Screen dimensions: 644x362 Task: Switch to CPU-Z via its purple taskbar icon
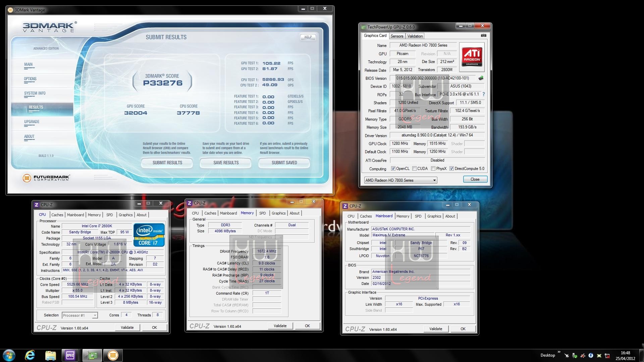pyautogui.click(x=70, y=355)
